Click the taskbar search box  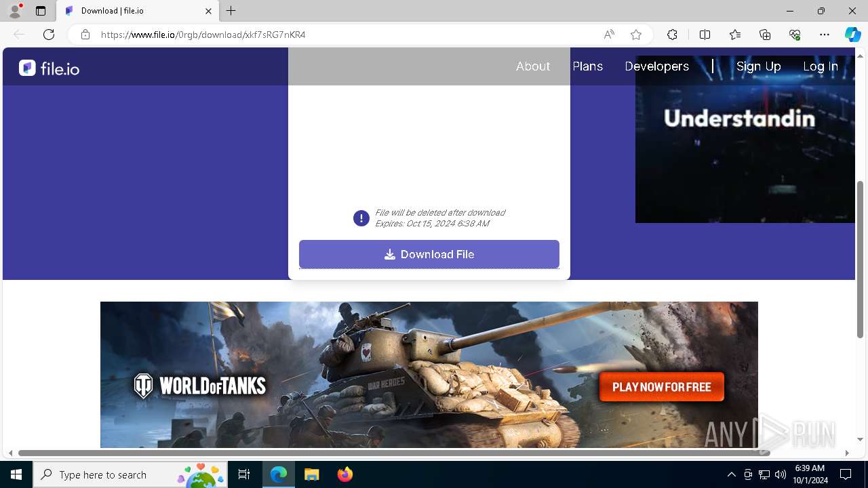click(130, 474)
